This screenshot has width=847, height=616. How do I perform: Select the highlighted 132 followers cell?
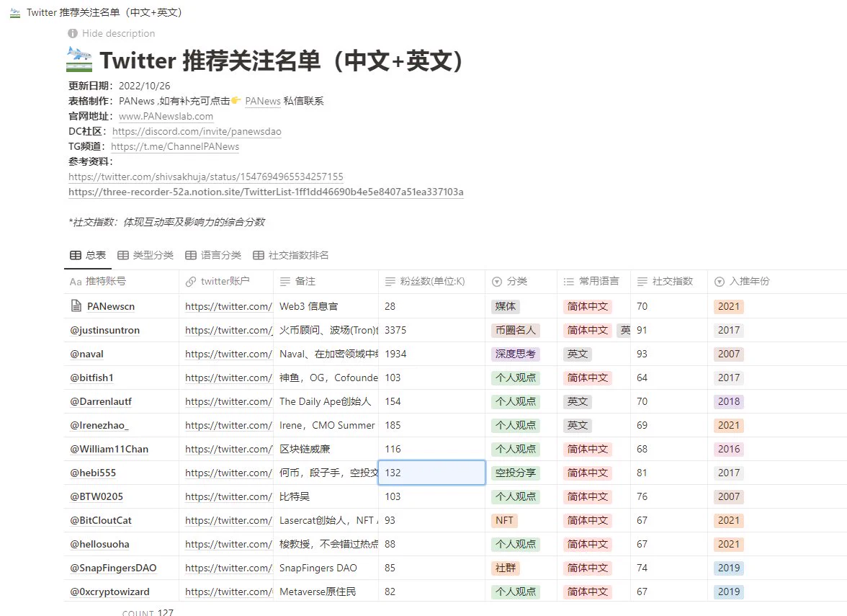coord(431,473)
